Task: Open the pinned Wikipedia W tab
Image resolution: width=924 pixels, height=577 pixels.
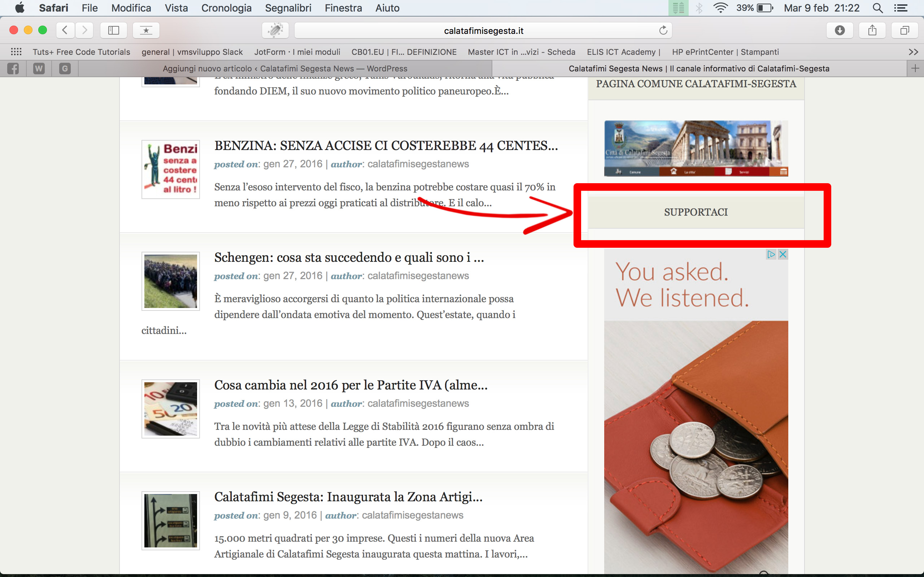Action: tap(39, 69)
